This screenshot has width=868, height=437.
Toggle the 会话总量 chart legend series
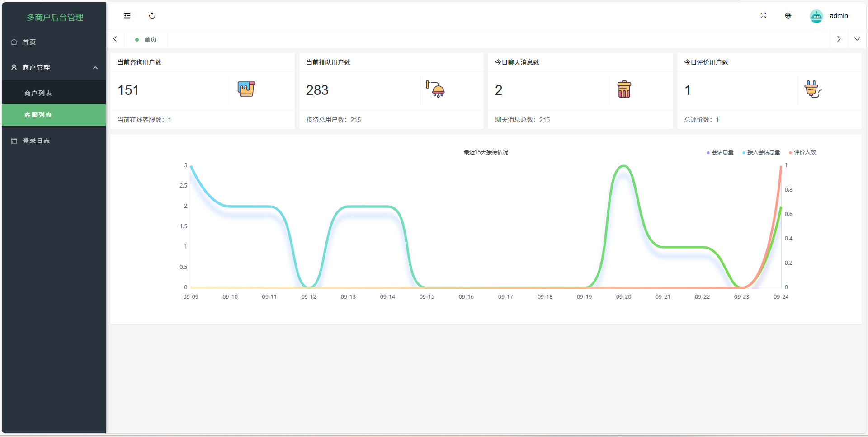point(720,152)
